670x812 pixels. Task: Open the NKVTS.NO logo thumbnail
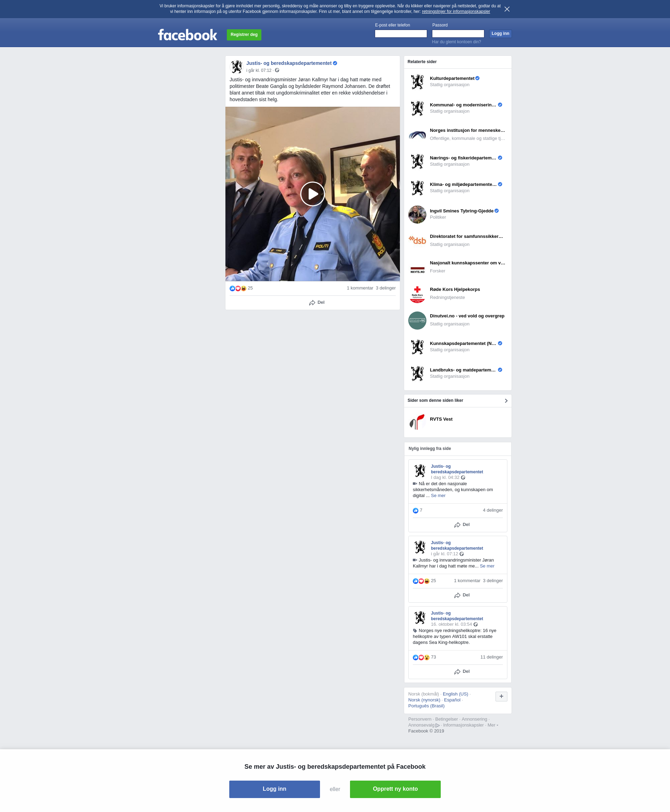click(417, 267)
